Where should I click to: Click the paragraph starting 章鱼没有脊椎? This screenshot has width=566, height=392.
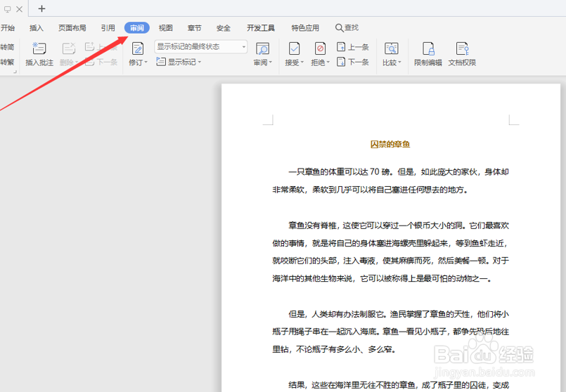coord(390,251)
